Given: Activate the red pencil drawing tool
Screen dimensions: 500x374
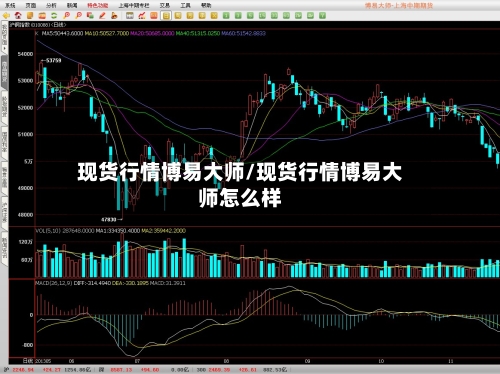Looking at the screenshot, I should [x=102, y=15].
